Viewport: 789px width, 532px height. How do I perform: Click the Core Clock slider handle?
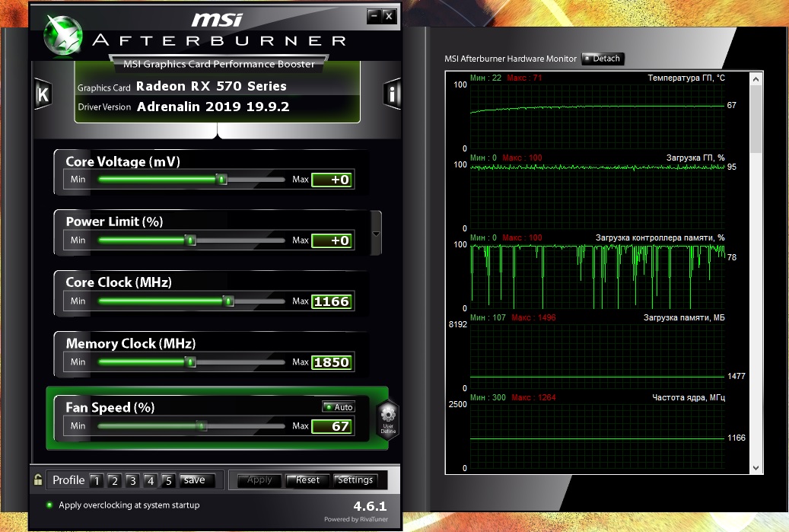(228, 301)
